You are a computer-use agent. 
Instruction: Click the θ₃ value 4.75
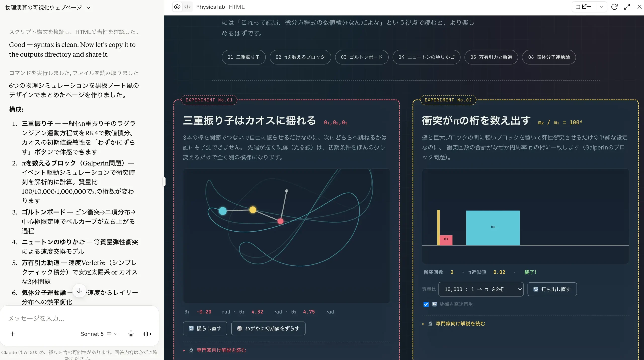[x=309, y=312]
